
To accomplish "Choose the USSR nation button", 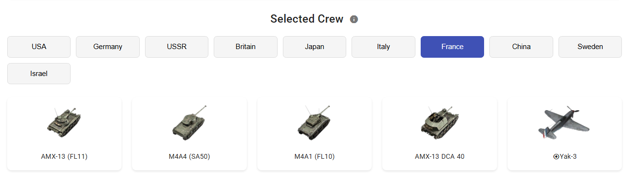I will click(x=177, y=47).
